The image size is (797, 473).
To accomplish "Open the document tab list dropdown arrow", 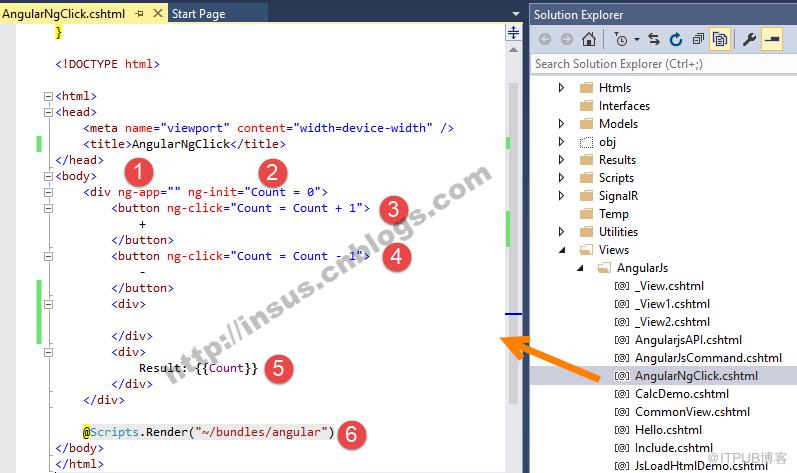I will [x=516, y=14].
